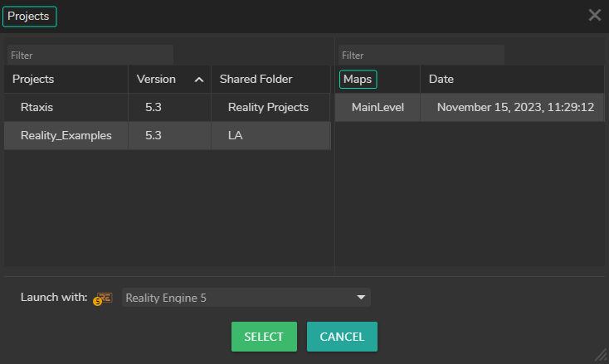Focus the maps Filter field
The height and width of the screenshot is (364, 609).
coord(421,56)
